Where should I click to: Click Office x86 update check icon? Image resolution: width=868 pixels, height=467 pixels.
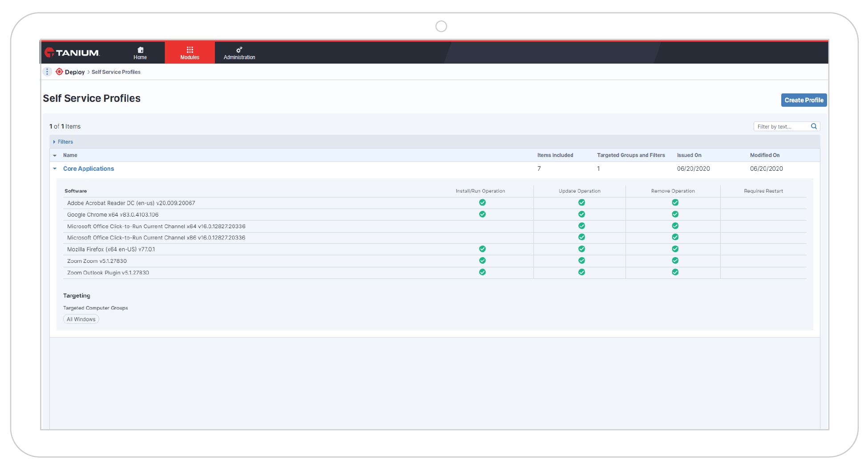pos(581,238)
